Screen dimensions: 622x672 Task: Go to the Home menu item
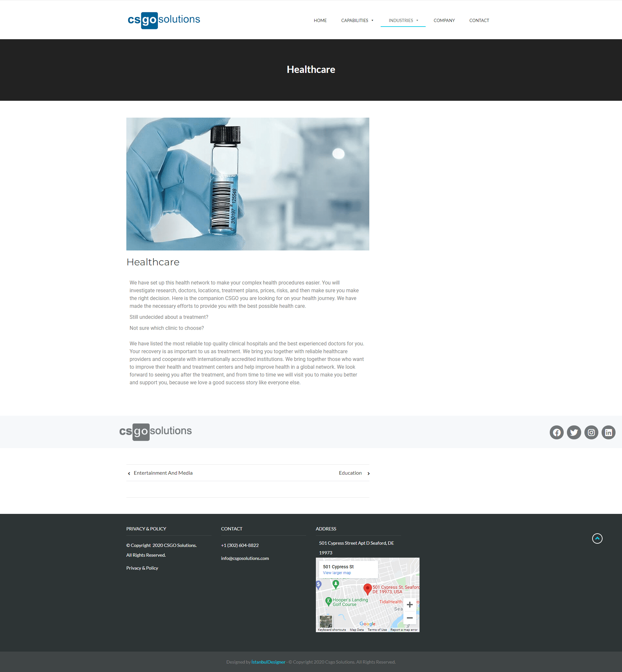pos(320,20)
